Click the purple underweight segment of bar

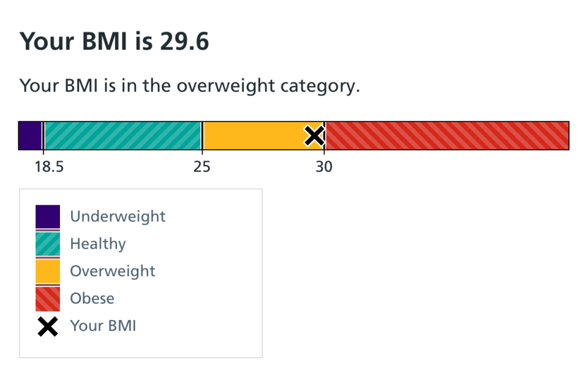pyautogui.click(x=30, y=136)
